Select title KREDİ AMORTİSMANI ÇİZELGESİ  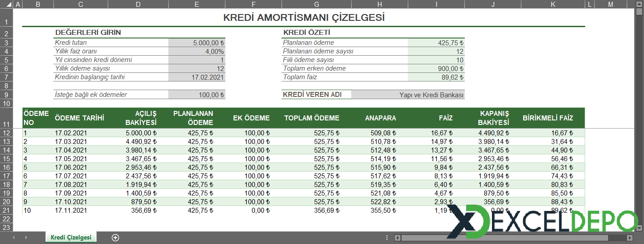[304, 18]
